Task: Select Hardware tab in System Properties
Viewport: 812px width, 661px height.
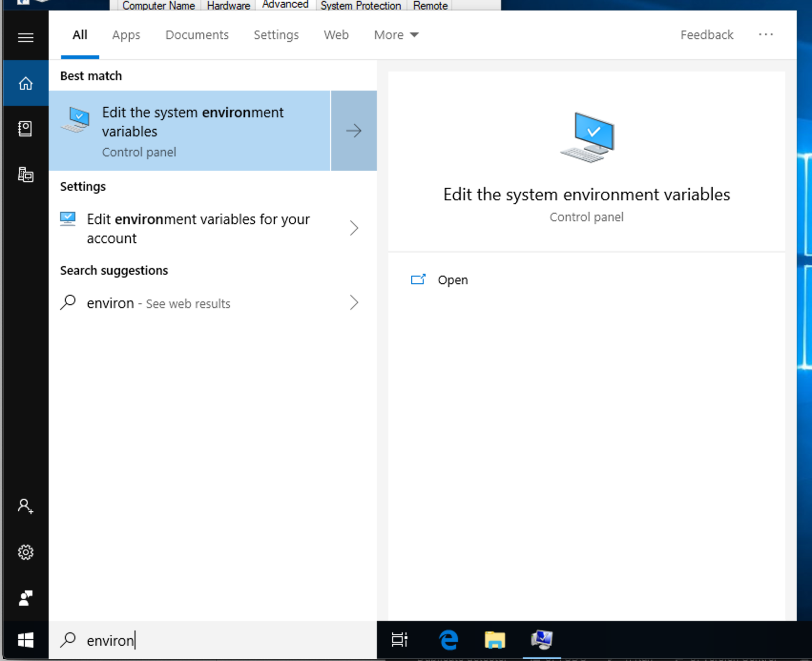Action: pyautogui.click(x=229, y=5)
